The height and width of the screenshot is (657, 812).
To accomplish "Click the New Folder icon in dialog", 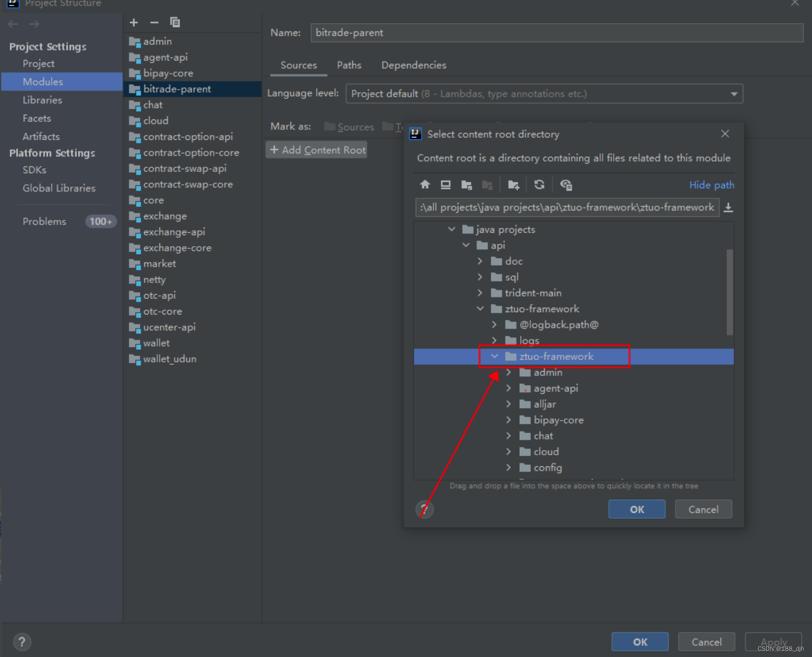I will point(513,184).
